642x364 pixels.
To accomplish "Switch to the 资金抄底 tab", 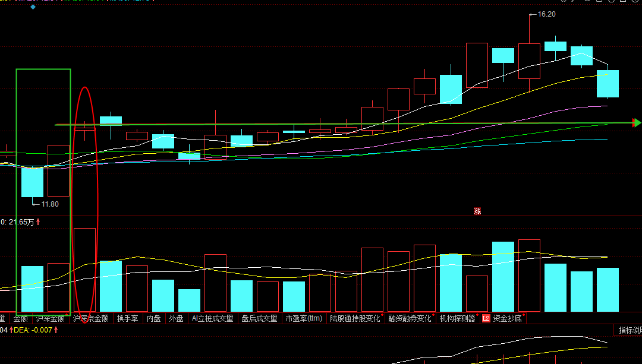I will [x=507, y=318].
